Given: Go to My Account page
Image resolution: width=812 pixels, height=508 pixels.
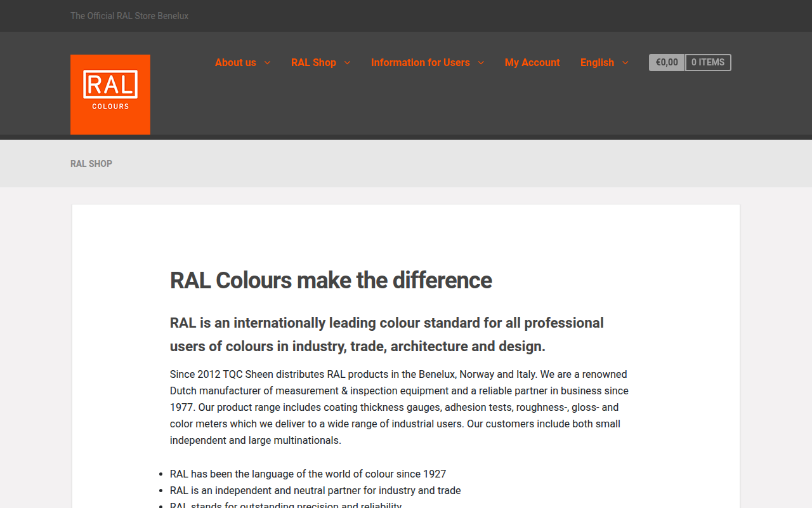Looking at the screenshot, I should point(532,62).
